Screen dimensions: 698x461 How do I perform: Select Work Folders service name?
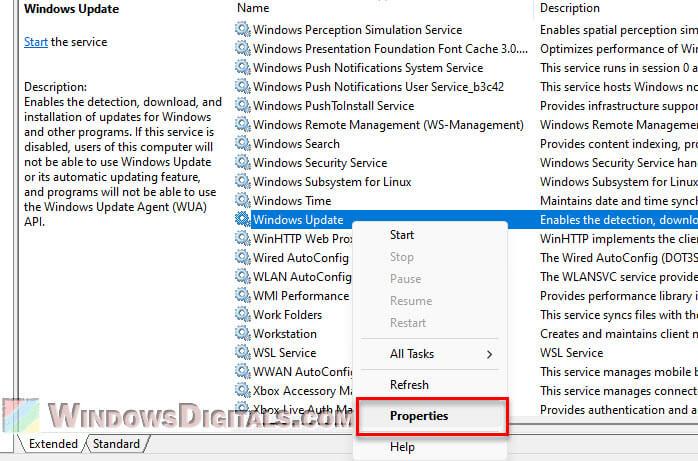coord(287,315)
